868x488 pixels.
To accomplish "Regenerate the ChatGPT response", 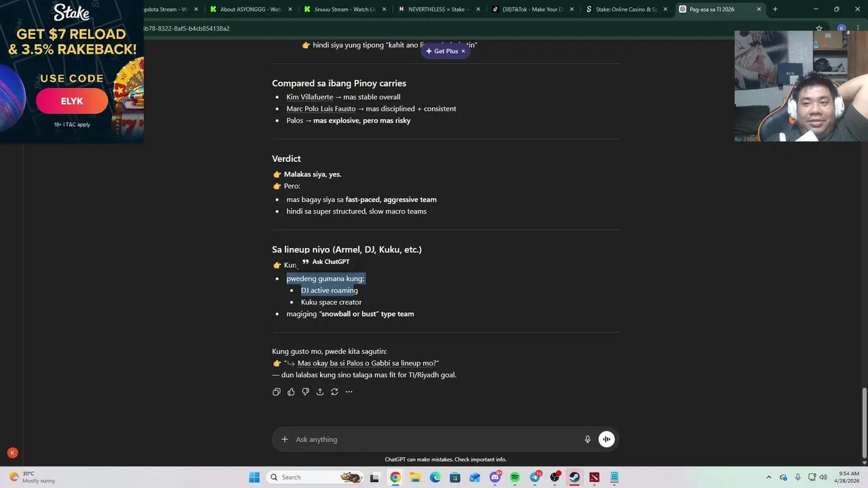I will tap(334, 392).
